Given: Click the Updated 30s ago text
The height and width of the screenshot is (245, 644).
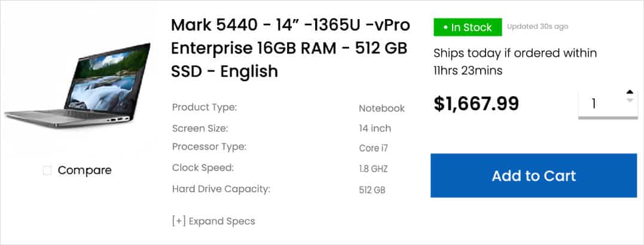Looking at the screenshot, I should coord(537,27).
